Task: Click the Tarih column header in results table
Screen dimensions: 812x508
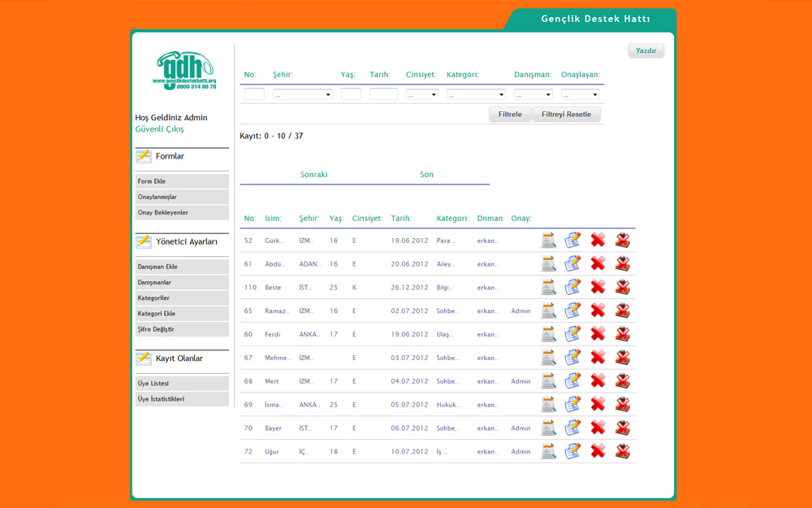Action: click(x=401, y=218)
